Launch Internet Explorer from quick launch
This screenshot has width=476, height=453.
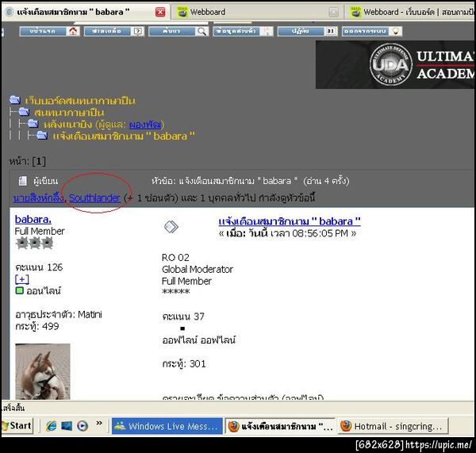click(52, 426)
